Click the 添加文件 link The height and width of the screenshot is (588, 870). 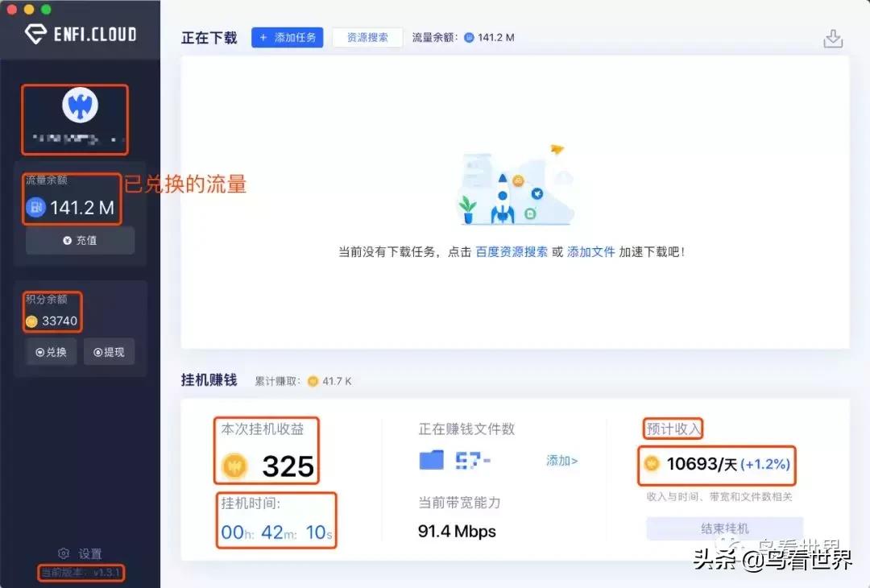coord(591,251)
